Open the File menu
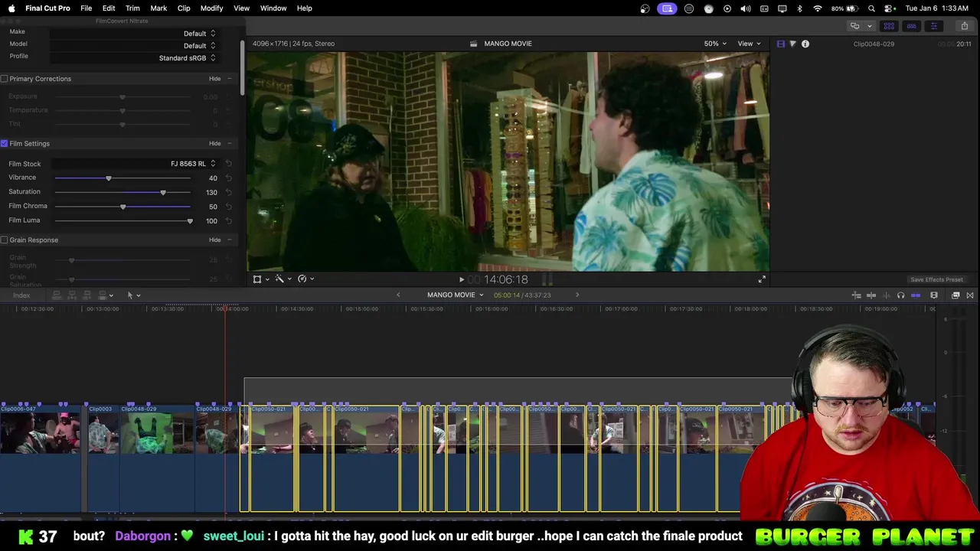The height and width of the screenshot is (551, 980). [87, 8]
